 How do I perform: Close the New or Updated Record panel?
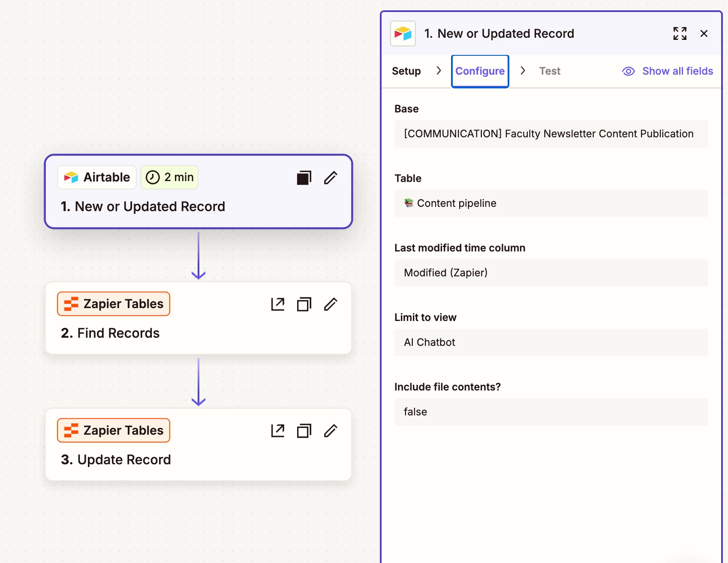(704, 33)
